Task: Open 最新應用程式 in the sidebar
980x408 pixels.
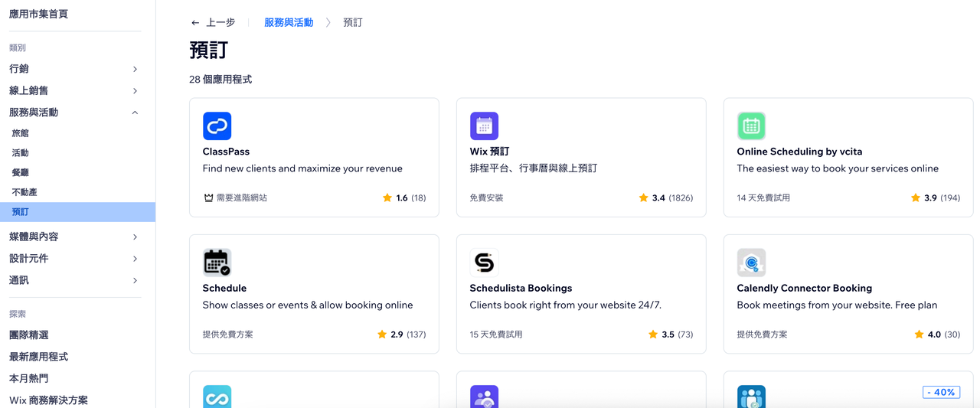Action: [x=38, y=357]
